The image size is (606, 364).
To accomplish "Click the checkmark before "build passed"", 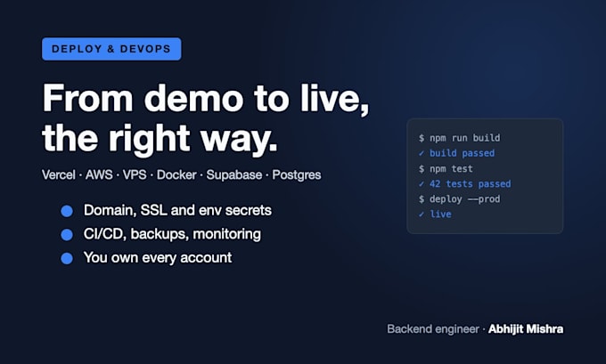I will (x=422, y=153).
